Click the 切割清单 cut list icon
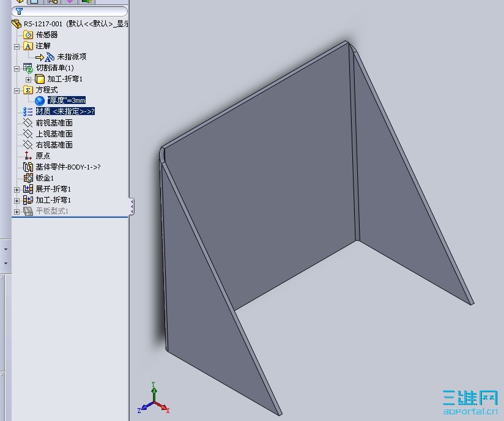504x421 pixels. 28,68
